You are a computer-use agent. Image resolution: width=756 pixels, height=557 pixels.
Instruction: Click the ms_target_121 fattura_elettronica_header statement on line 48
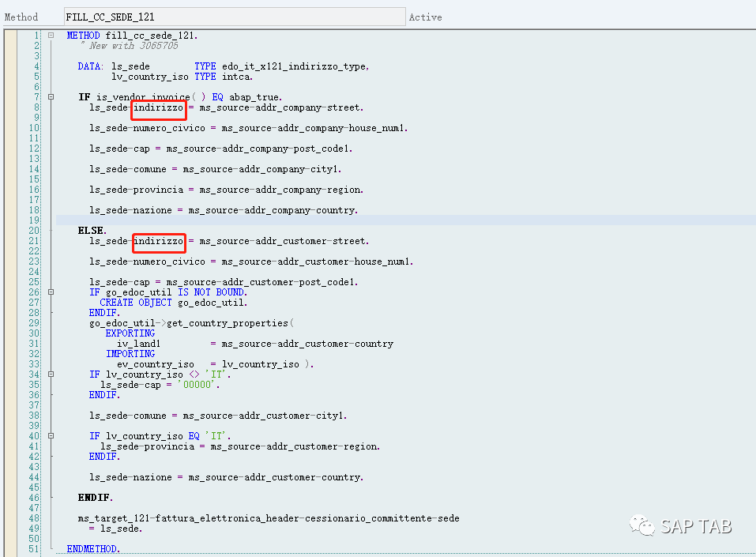269,518
